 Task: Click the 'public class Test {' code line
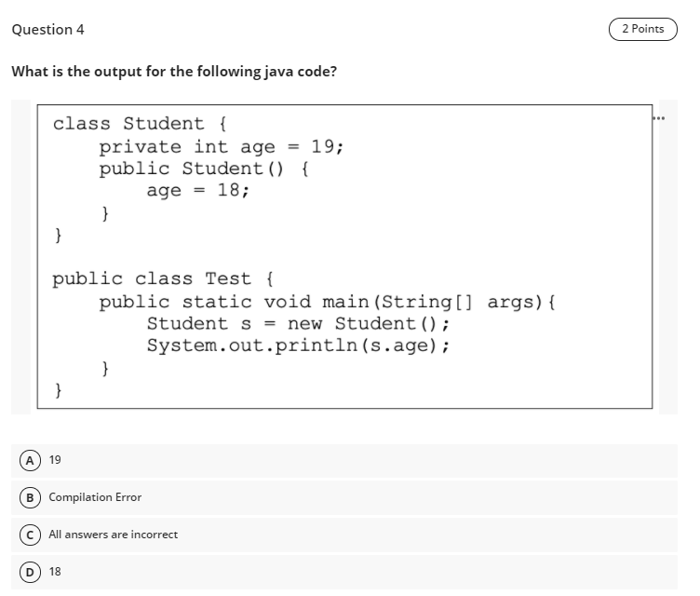tap(163, 278)
